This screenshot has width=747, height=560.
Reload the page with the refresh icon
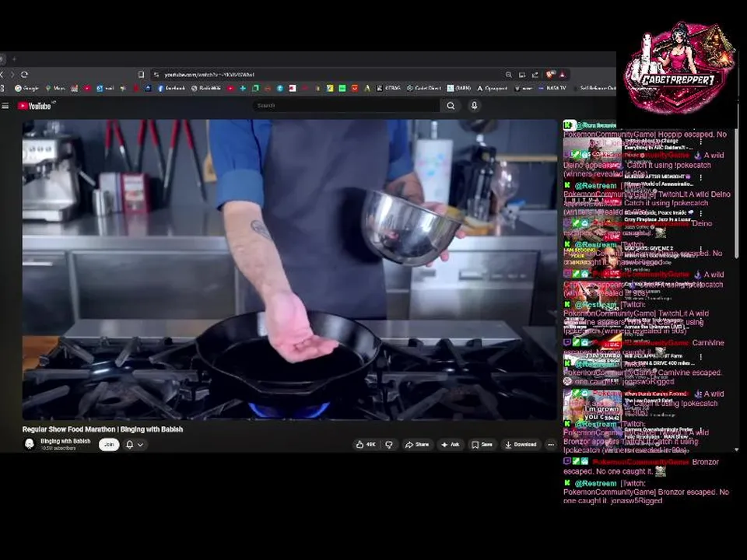(24, 75)
